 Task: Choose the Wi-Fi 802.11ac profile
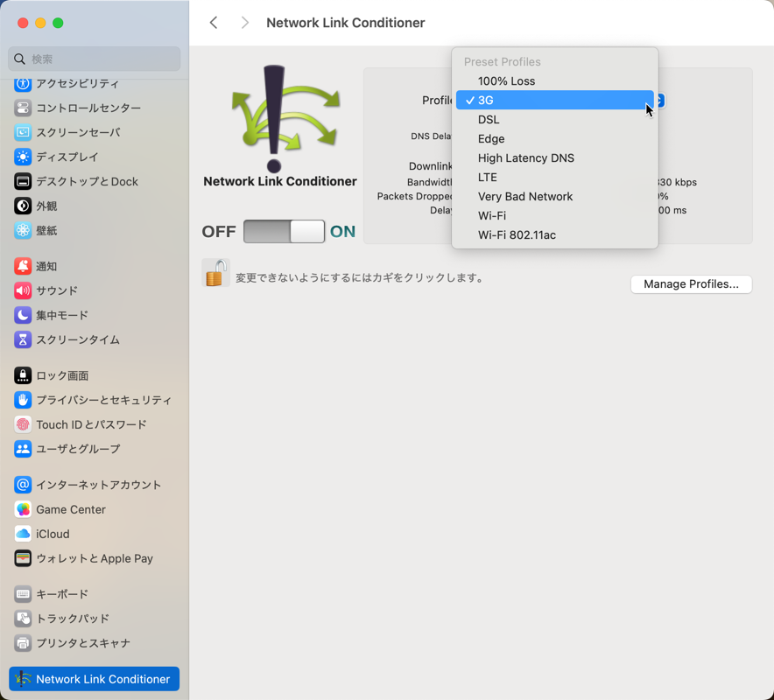555,234
